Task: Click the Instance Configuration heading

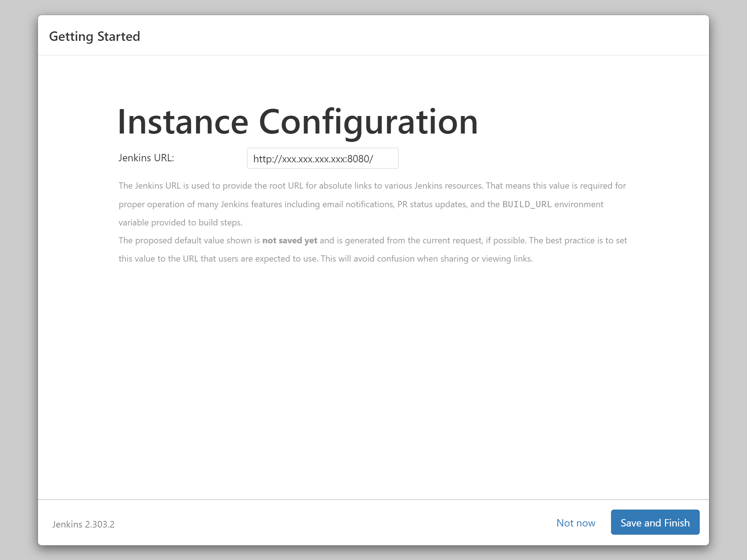Action: pyautogui.click(x=297, y=122)
